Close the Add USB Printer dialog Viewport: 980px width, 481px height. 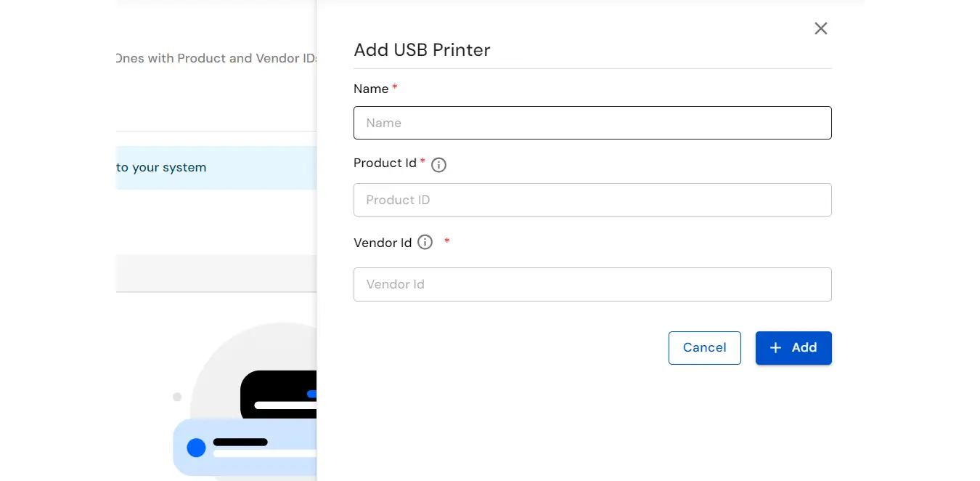click(x=820, y=28)
